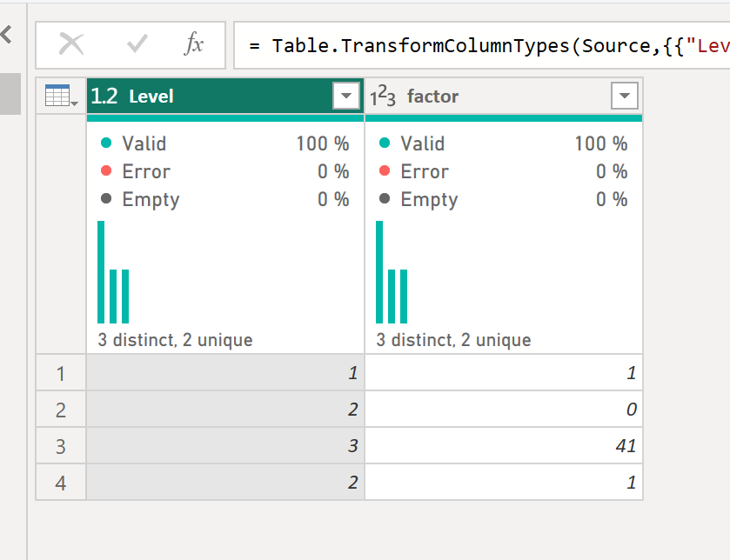
Task: Change the Level column's 1.2 data type icon
Action: (x=104, y=97)
